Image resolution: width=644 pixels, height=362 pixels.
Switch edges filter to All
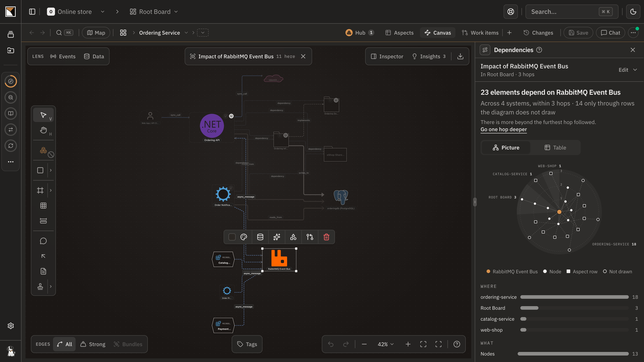64,344
